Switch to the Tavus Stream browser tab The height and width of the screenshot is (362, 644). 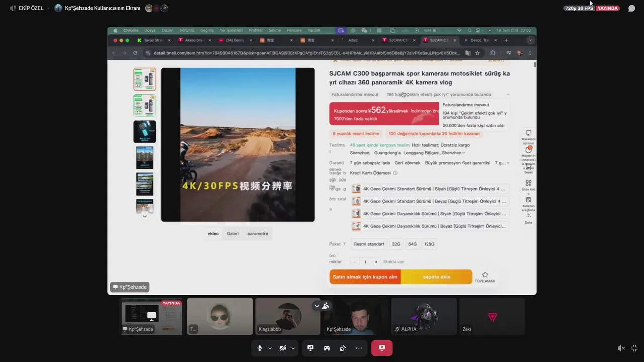pos(153,40)
